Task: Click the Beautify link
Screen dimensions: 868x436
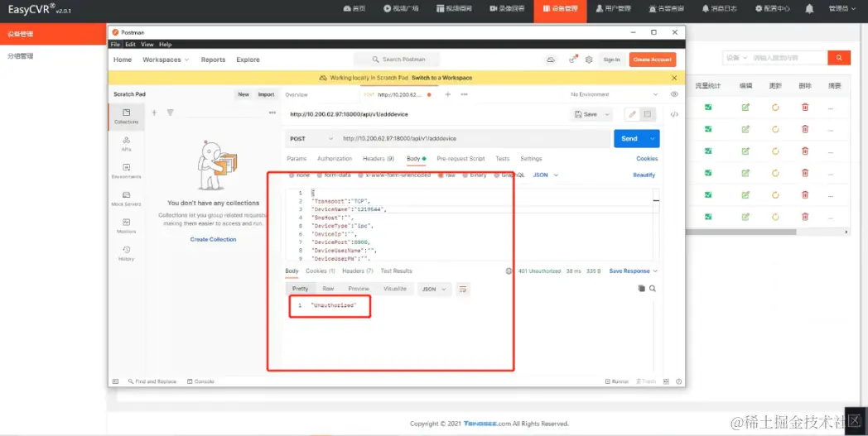Action: coord(644,175)
